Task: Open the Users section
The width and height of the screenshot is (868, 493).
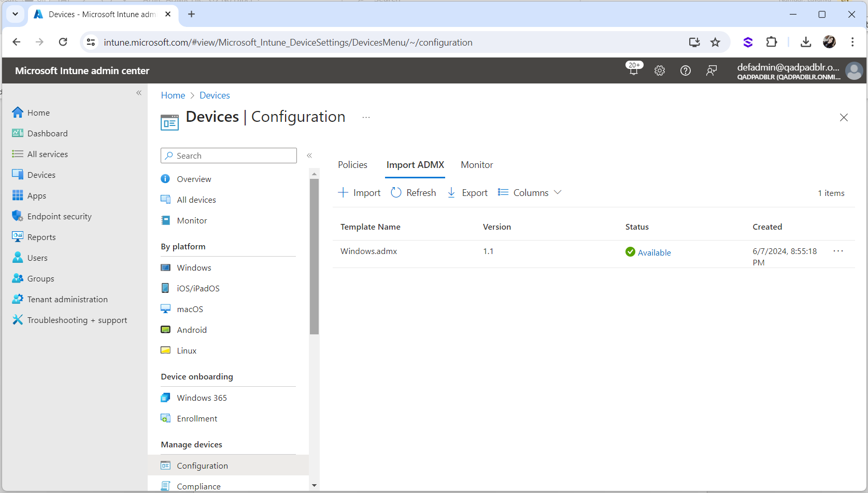Action: click(30, 258)
